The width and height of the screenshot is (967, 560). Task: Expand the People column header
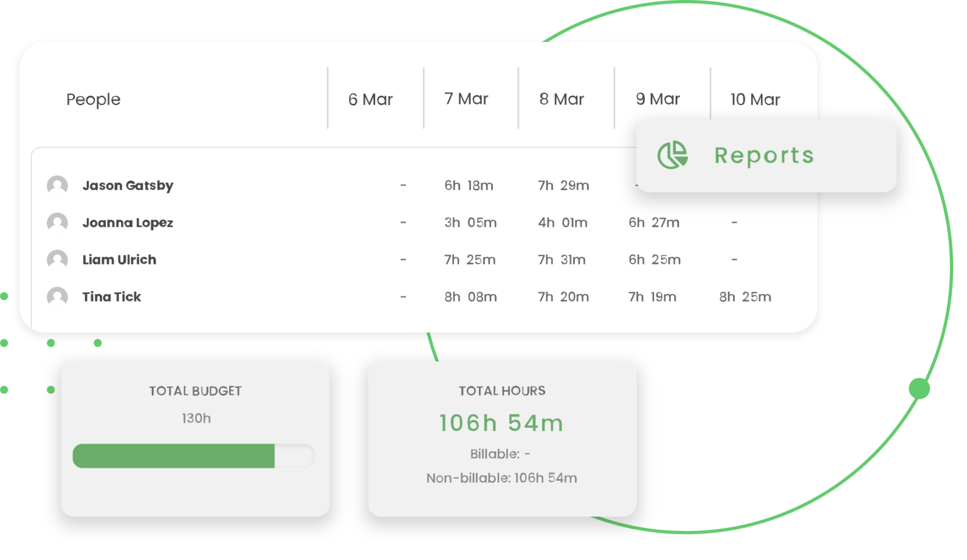click(93, 99)
